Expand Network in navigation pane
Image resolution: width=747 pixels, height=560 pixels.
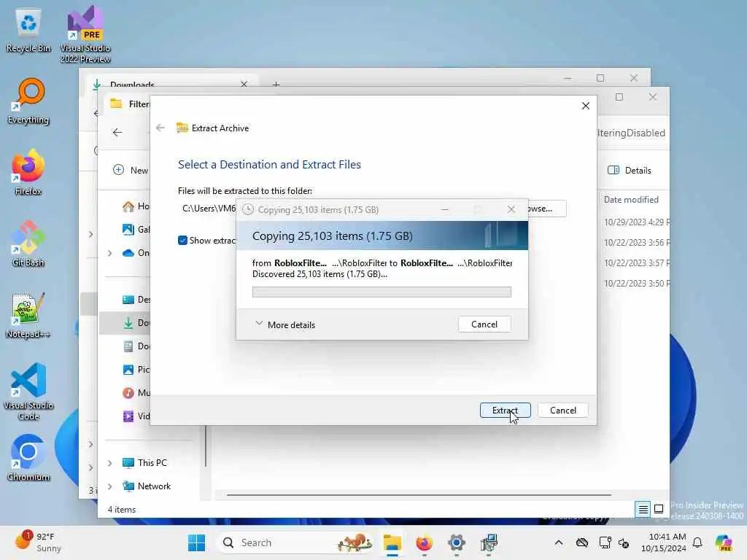click(110, 486)
